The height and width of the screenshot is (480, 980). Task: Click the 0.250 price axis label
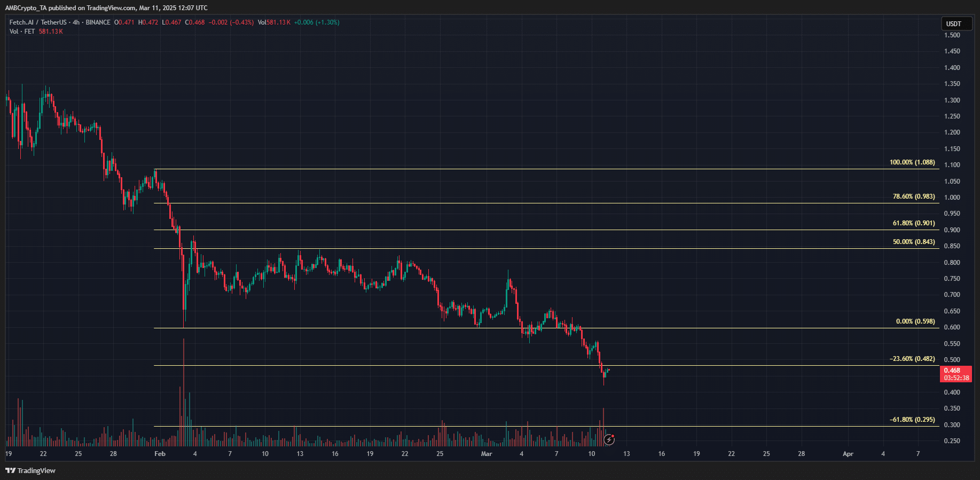pos(952,441)
